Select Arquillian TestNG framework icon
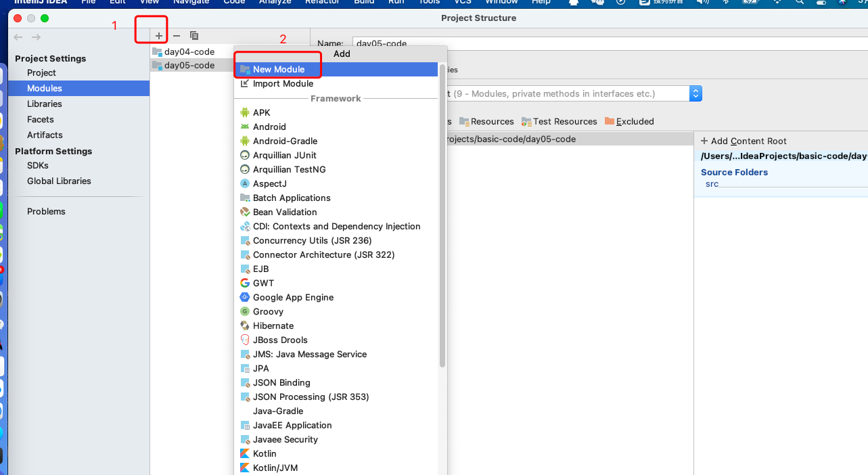 245,169
